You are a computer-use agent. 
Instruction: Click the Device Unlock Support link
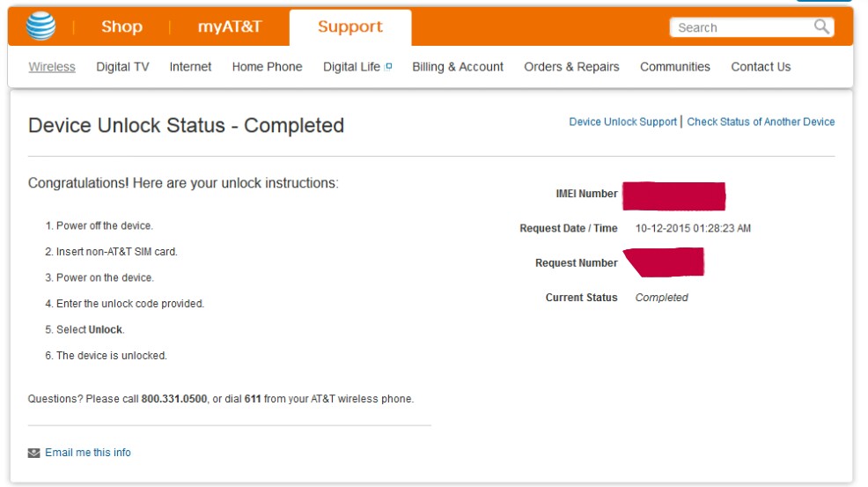point(622,122)
